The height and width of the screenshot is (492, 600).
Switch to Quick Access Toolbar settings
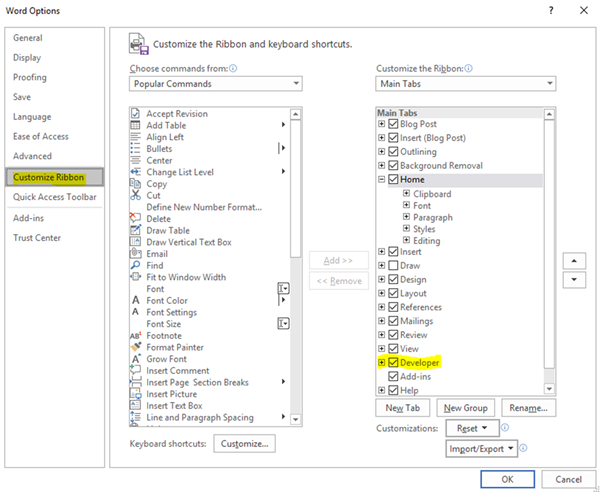click(55, 197)
